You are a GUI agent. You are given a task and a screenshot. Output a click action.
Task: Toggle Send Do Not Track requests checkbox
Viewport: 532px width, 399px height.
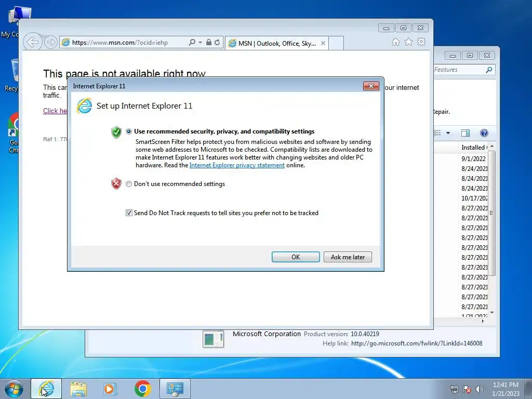(x=129, y=212)
